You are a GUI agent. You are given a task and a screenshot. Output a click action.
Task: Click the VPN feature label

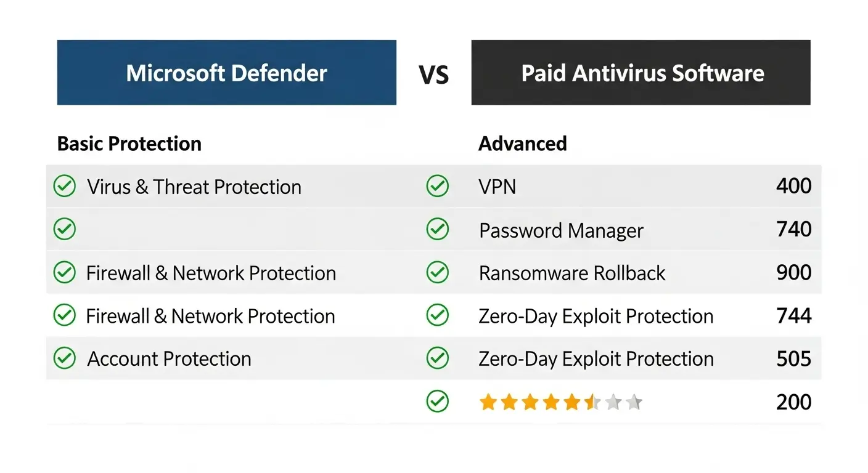coord(497,187)
